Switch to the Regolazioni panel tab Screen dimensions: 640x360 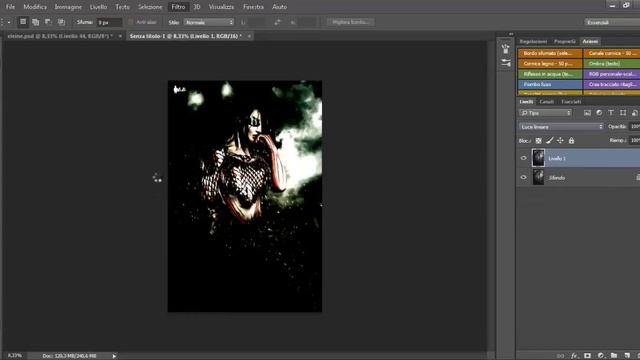coord(533,42)
